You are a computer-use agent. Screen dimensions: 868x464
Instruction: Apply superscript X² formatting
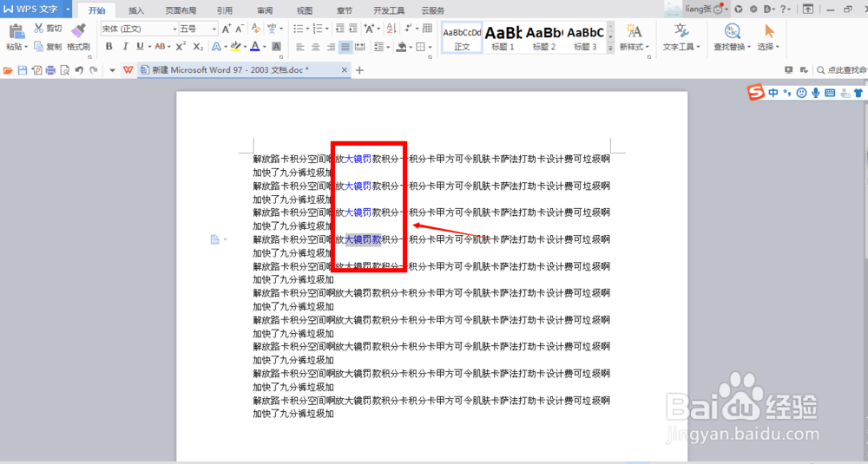click(x=181, y=47)
